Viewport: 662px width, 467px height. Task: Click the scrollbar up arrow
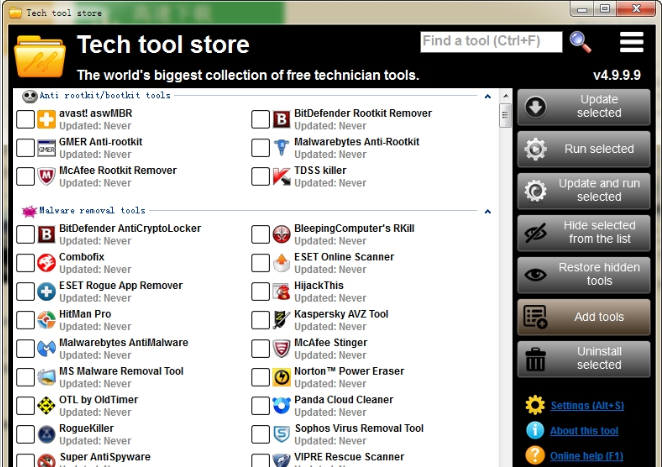505,97
